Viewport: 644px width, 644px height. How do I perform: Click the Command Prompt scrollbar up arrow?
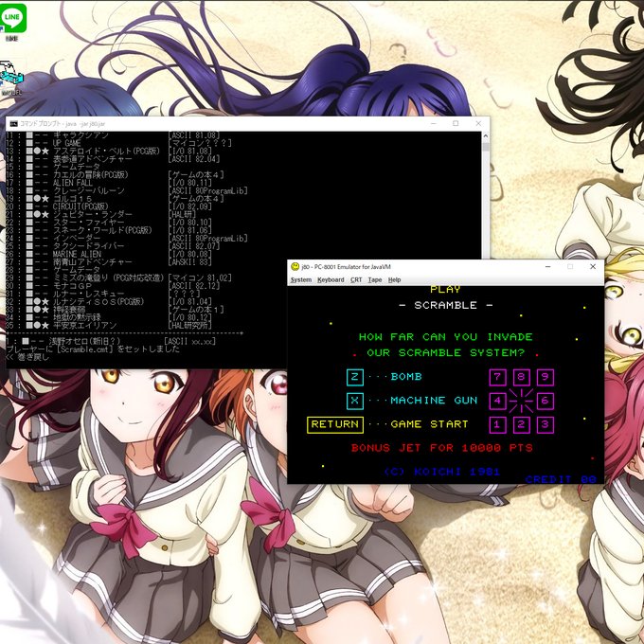click(x=486, y=136)
